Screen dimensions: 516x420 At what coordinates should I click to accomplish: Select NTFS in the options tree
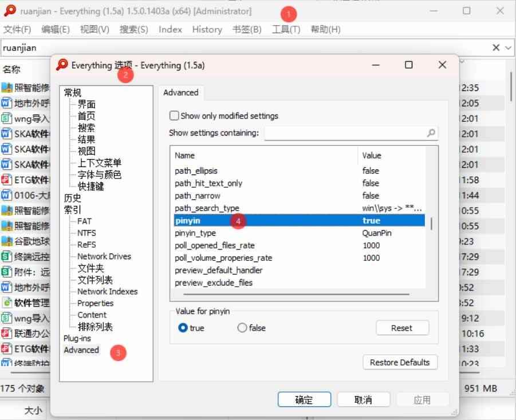86,233
